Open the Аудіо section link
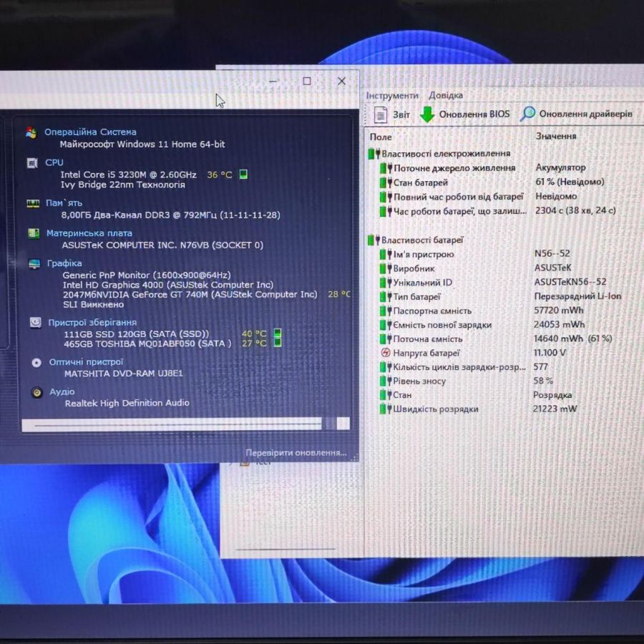 tap(62, 392)
